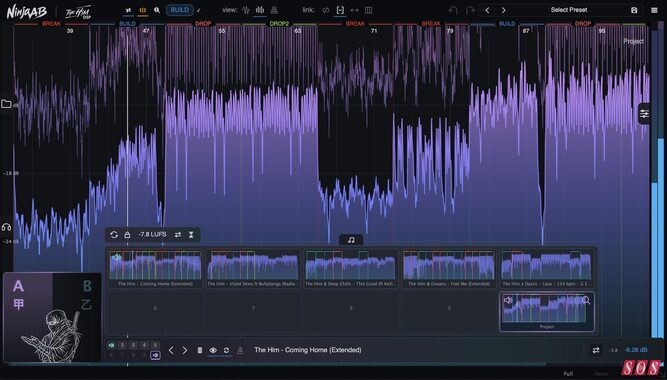This screenshot has width=667, height=380.
Task: Switch to waveform view
Action: click(x=246, y=10)
